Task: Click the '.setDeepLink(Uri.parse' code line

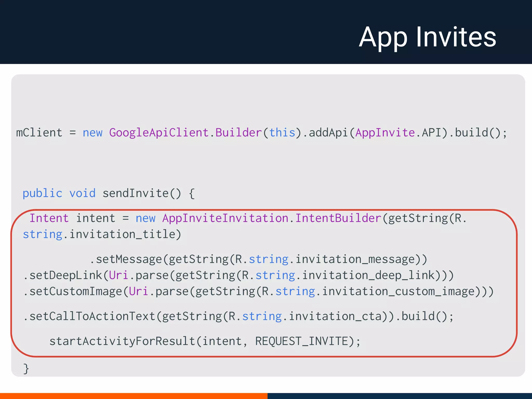Action: pyautogui.click(x=238, y=275)
